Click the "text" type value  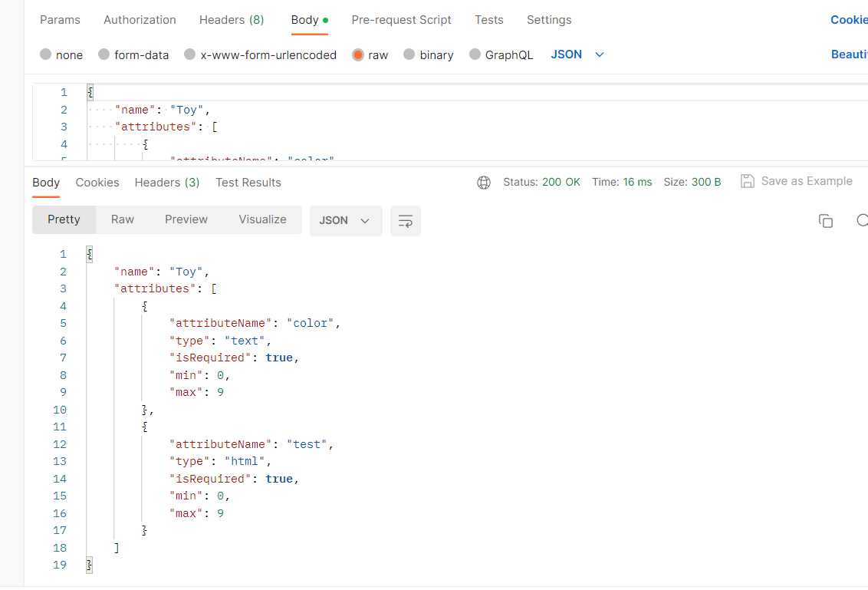pyautogui.click(x=244, y=341)
